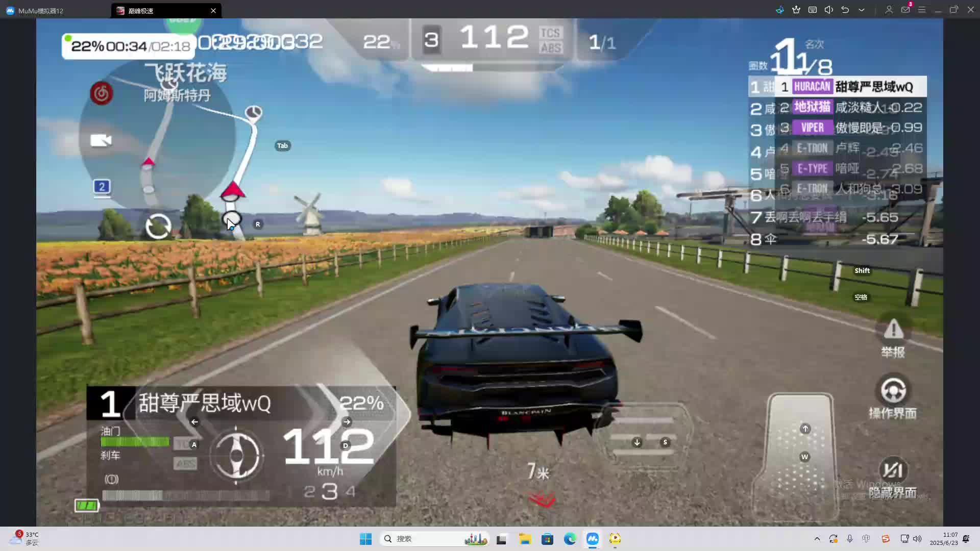The image size is (980, 551).
Task: Click the in-game camera view icon
Action: pyautogui.click(x=101, y=140)
